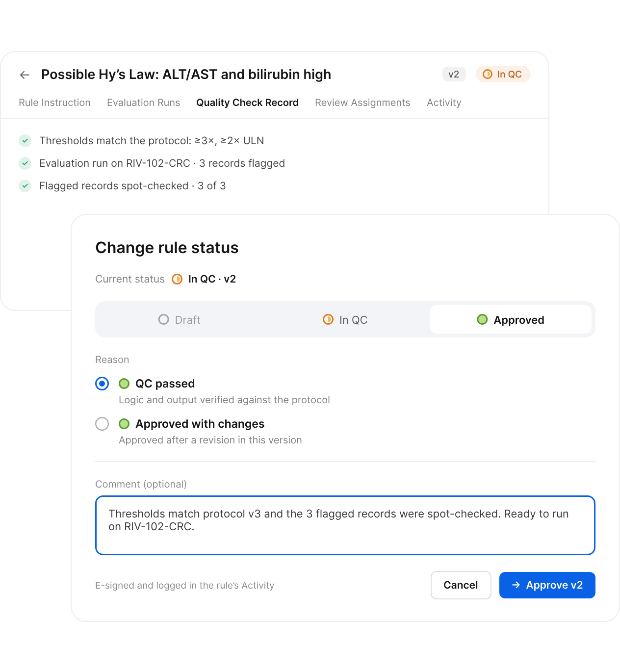
Task: Switch status to In QC segment
Action: coord(345,320)
